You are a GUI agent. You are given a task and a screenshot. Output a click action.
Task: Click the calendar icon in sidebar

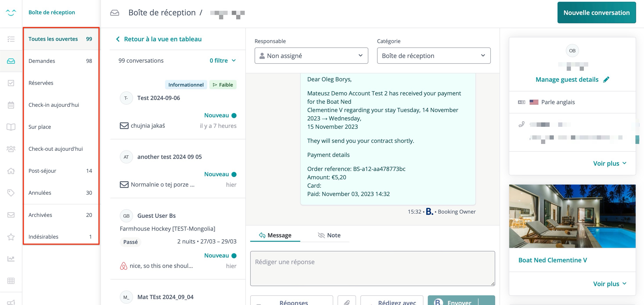tap(11, 105)
